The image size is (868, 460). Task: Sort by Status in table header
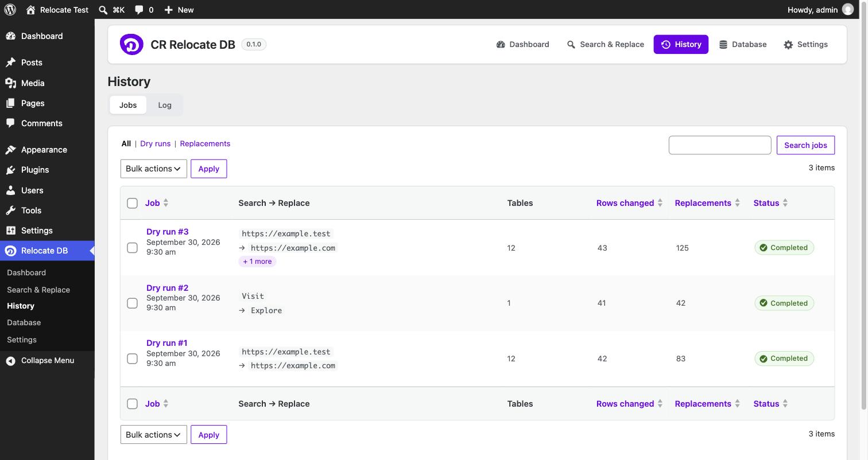pos(770,203)
